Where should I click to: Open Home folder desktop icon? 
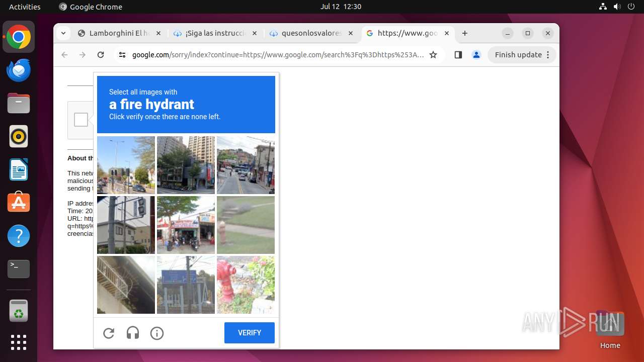610,329
